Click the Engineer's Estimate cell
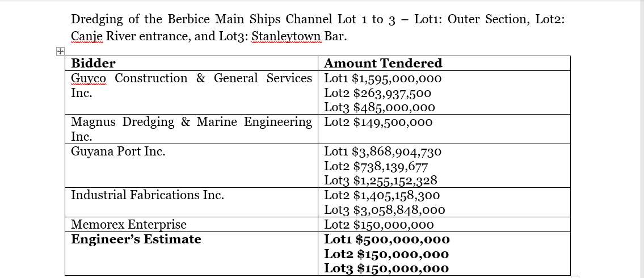Viewport: 644px width, 278px height. point(191,254)
